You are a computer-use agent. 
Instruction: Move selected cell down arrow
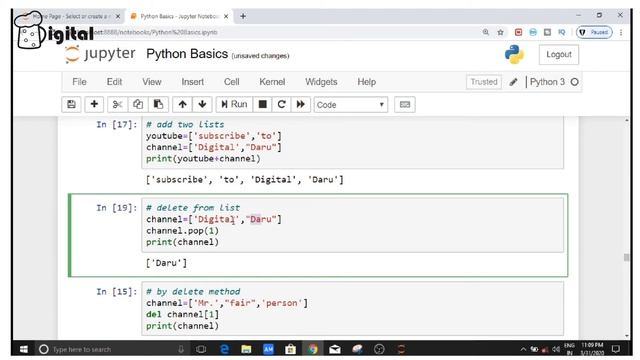[x=202, y=104]
